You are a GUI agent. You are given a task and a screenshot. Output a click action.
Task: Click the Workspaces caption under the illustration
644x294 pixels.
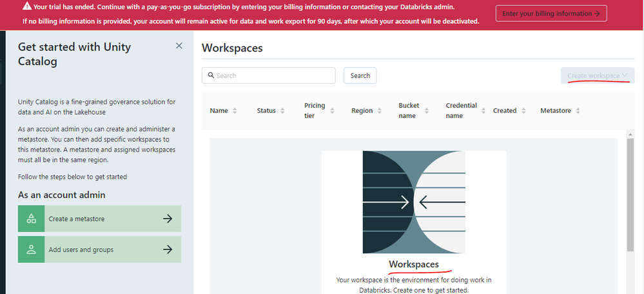pos(414,264)
